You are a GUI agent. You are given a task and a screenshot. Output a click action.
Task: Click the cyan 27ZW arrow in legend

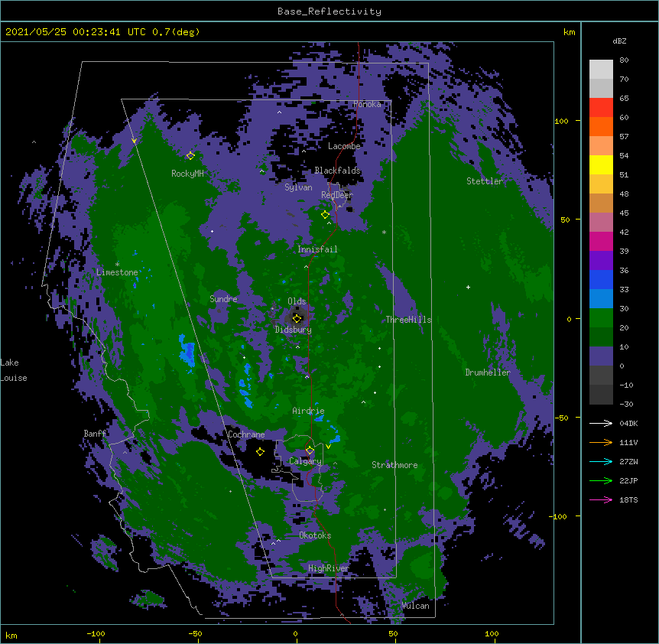[x=601, y=461]
